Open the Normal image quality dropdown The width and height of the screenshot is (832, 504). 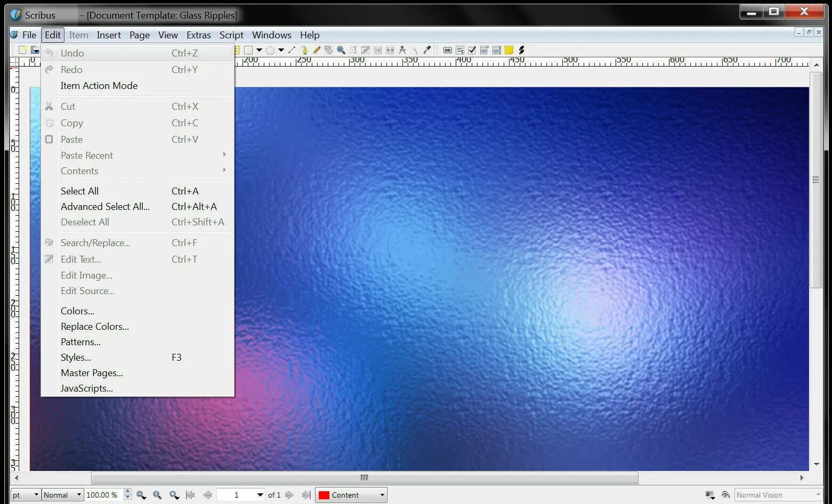tap(62, 495)
